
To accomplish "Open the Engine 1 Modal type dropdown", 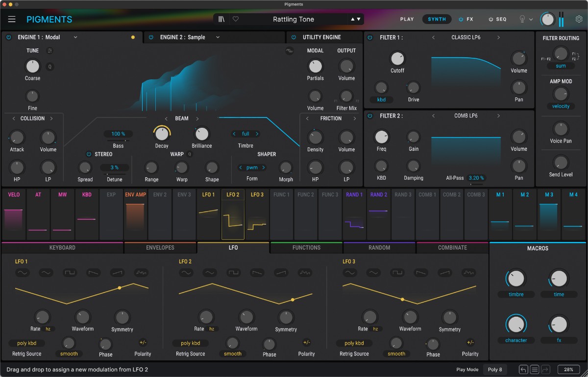I will (x=75, y=37).
